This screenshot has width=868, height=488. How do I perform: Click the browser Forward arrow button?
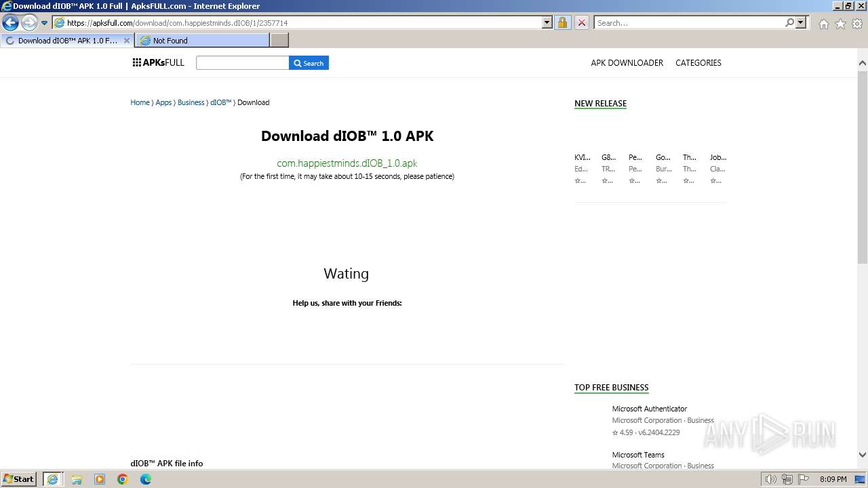[x=29, y=23]
